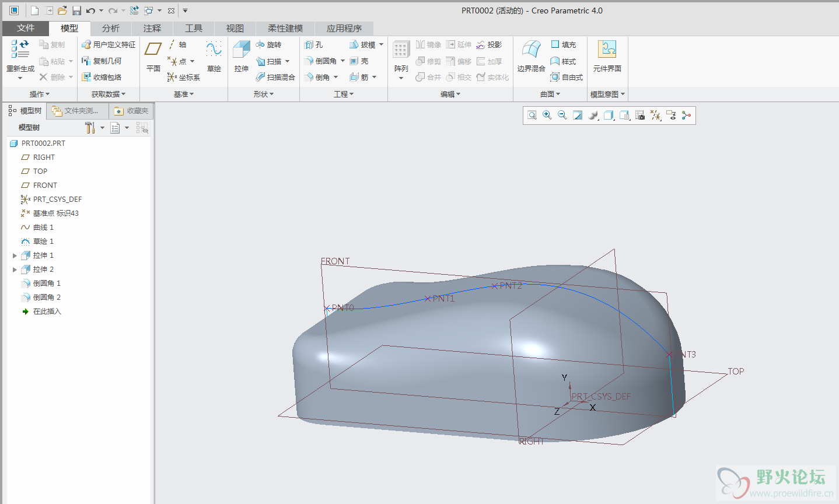Click the 边界混合 (Boundary Blend) icon
This screenshot has width=839, height=504.
pos(531,50)
